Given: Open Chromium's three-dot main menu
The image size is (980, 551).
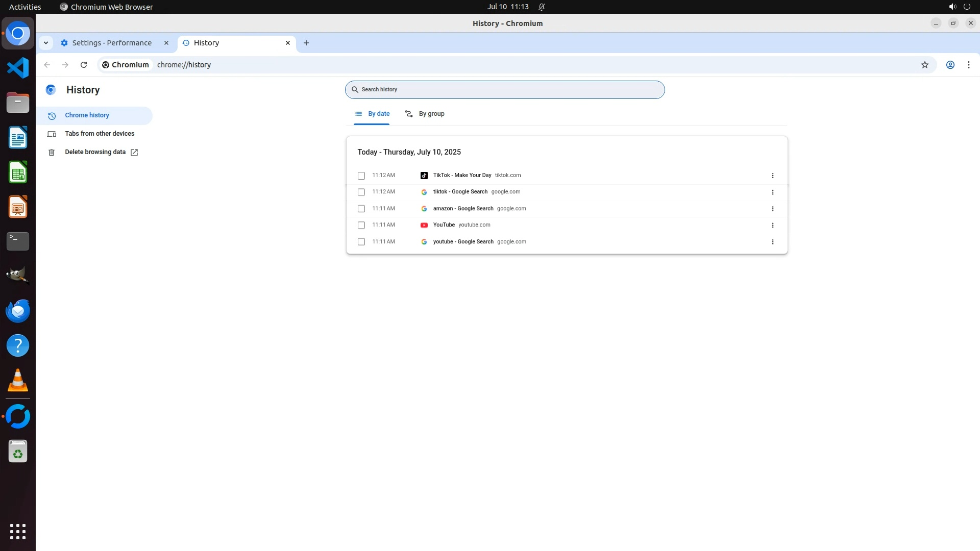Looking at the screenshot, I should [x=968, y=65].
